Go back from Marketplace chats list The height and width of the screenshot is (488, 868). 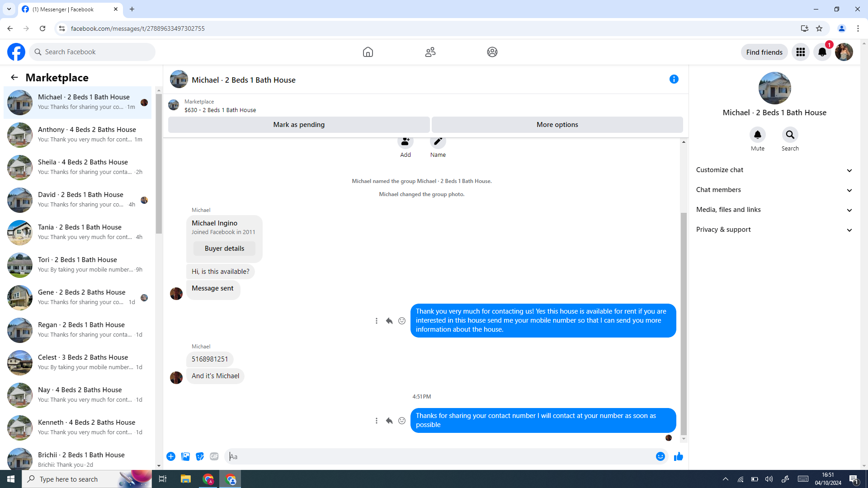[14, 77]
